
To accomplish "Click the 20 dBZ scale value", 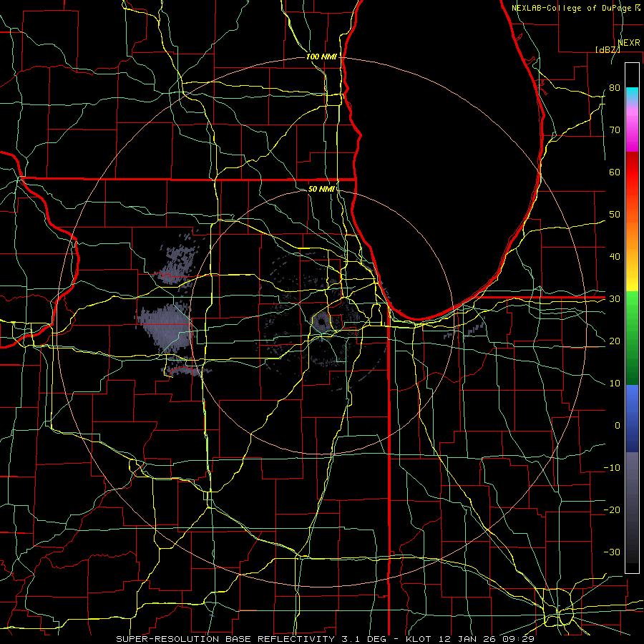I will tap(615, 341).
